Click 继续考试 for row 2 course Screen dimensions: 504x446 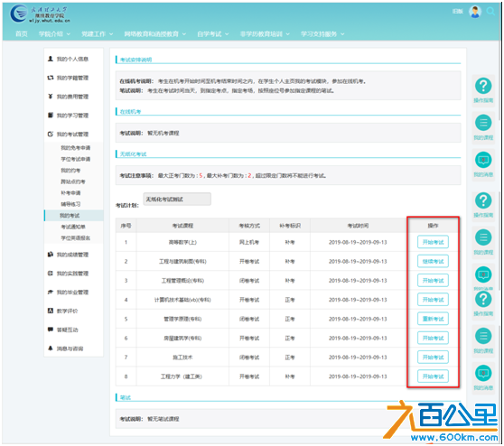tap(433, 261)
